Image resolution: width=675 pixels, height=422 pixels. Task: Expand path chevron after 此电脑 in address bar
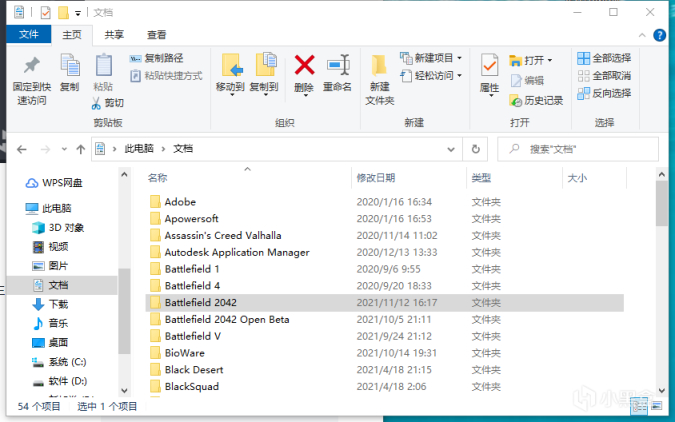[164, 149]
